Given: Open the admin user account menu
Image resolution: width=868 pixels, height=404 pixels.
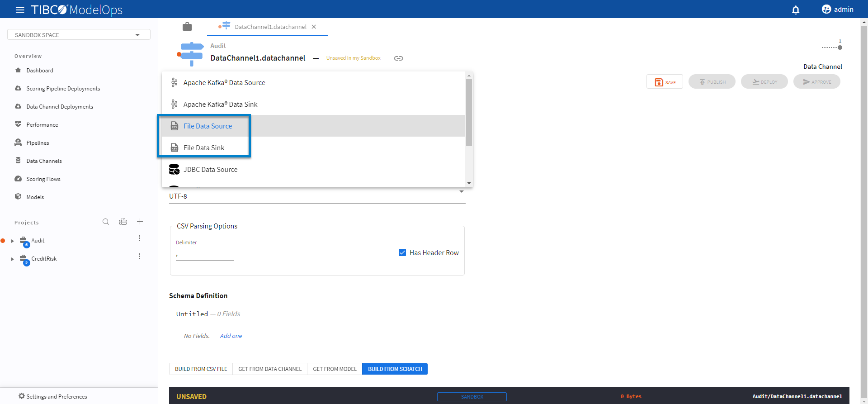Looking at the screenshot, I should point(837,10).
